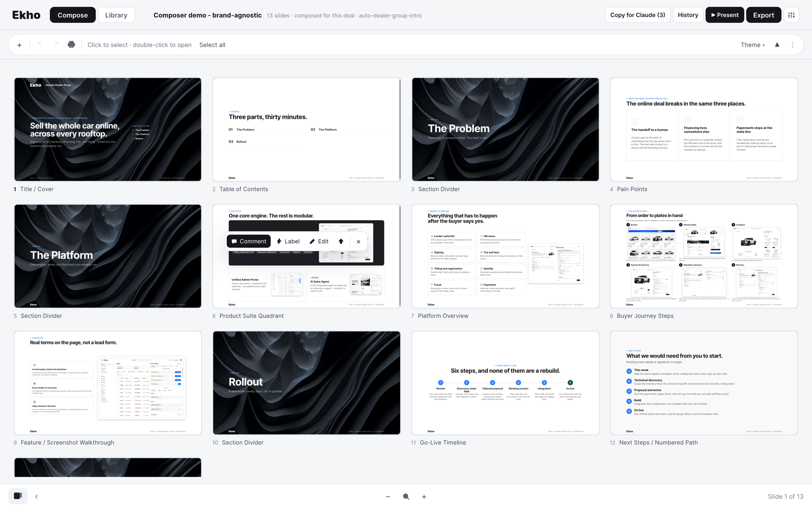Click the undo arrow in the toolbar

[40, 45]
